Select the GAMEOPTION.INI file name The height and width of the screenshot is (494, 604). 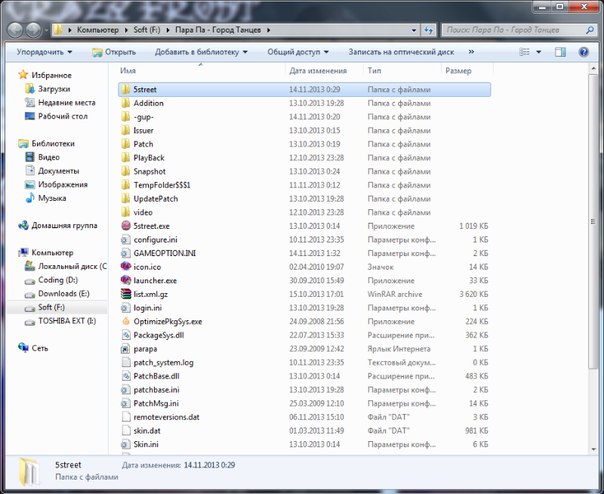click(164, 253)
